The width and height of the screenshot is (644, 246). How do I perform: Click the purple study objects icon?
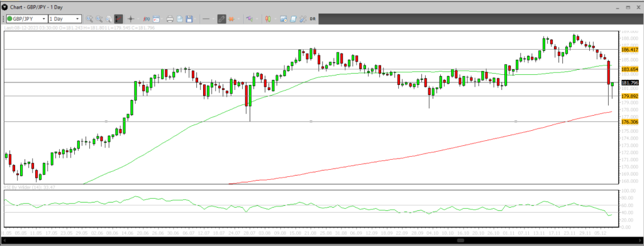tap(250, 19)
